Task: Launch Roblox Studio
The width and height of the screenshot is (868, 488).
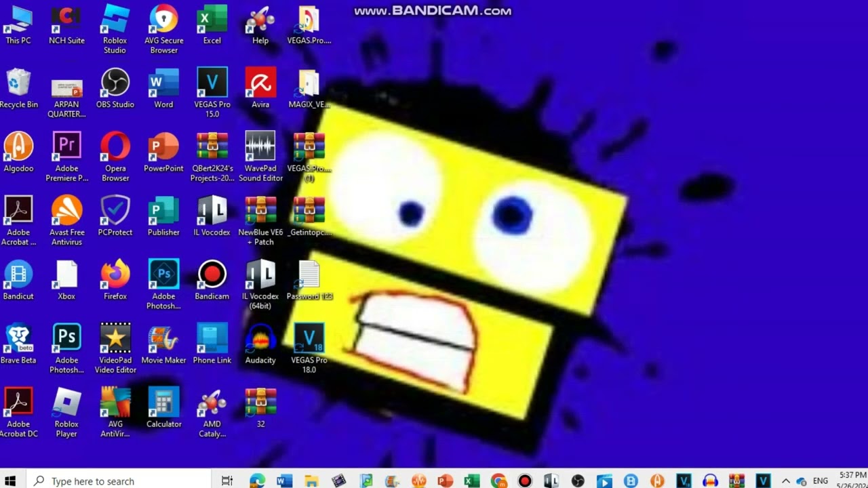Action: (115, 30)
